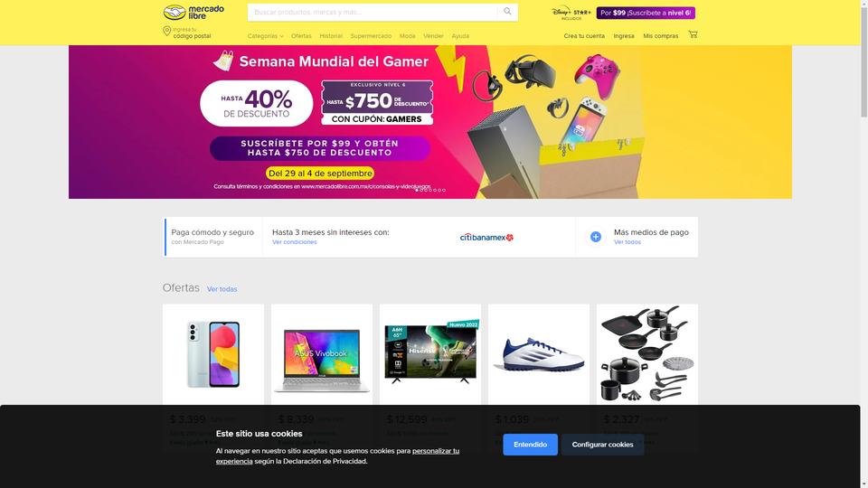Click the Suscríbete a nivel 6 banner
The image size is (868, 488).
click(x=646, y=13)
